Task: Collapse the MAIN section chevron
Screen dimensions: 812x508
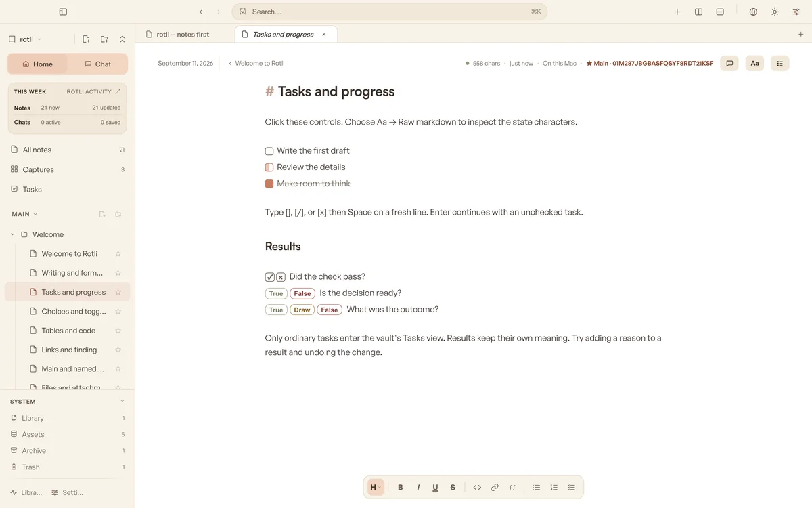Action: [x=36, y=214]
